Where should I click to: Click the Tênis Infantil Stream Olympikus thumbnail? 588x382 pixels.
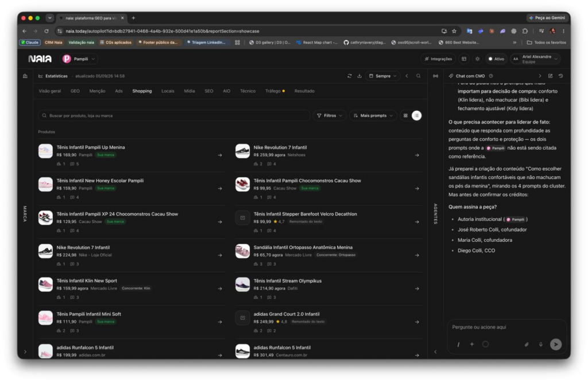242,284
